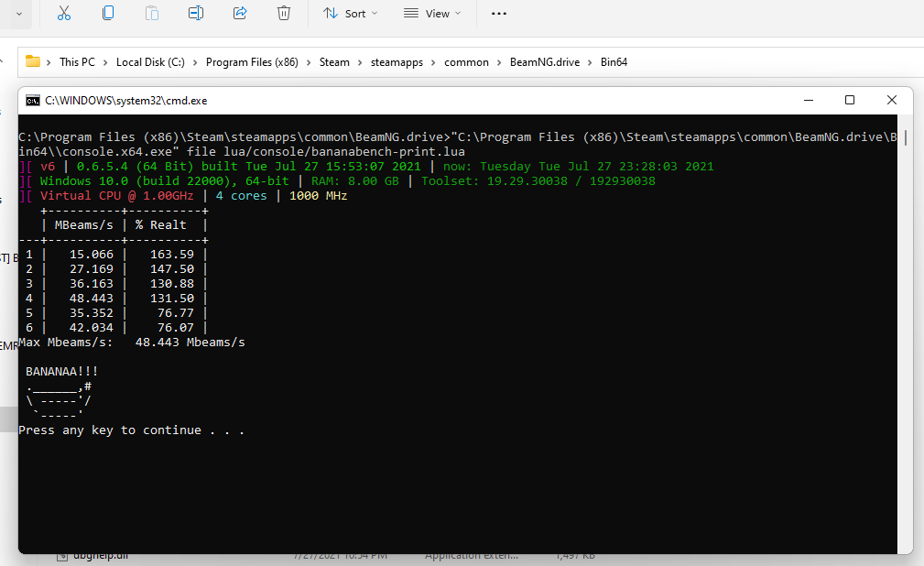924x566 pixels.
Task: Click the Cut scissors icon in File Explorer
Action: [x=63, y=13]
